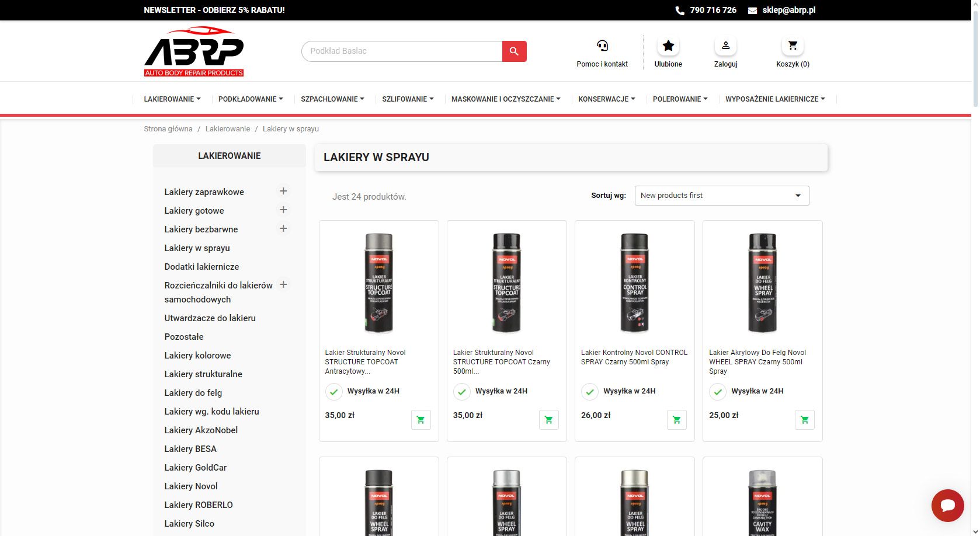Screen dimensions: 980x536
Task: Open WHEEL SPRAY Czarny product image, first row
Action: [x=763, y=283]
